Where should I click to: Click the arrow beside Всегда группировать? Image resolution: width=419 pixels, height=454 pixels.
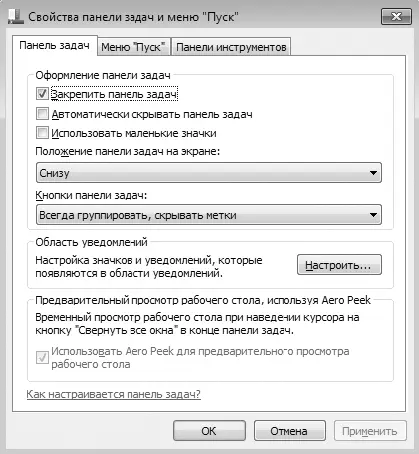click(x=373, y=215)
